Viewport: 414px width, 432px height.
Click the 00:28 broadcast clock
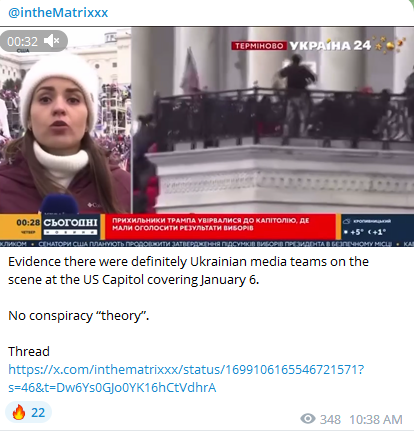(x=28, y=223)
